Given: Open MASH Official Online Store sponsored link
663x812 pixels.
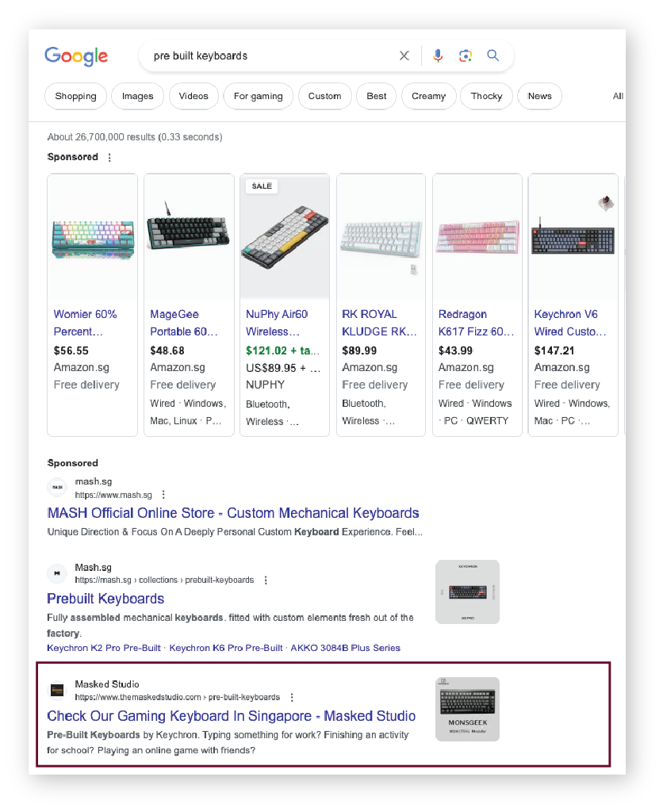Looking at the screenshot, I should point(233,513).
